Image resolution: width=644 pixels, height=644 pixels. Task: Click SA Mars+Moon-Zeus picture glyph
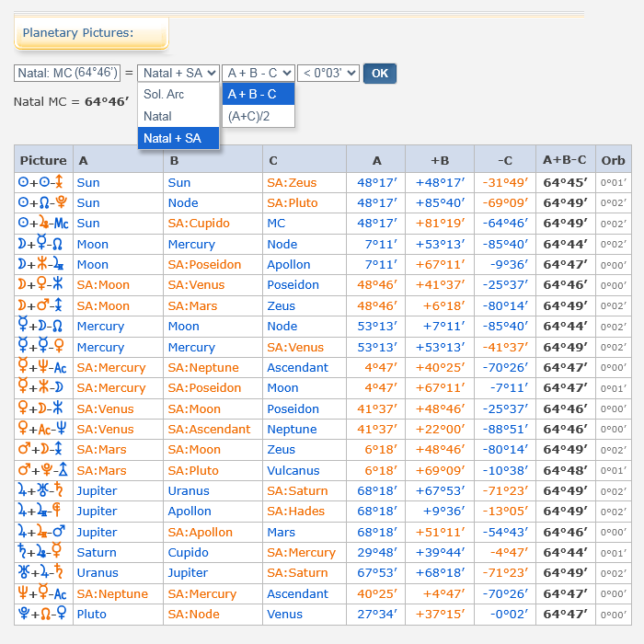[40, 449]
